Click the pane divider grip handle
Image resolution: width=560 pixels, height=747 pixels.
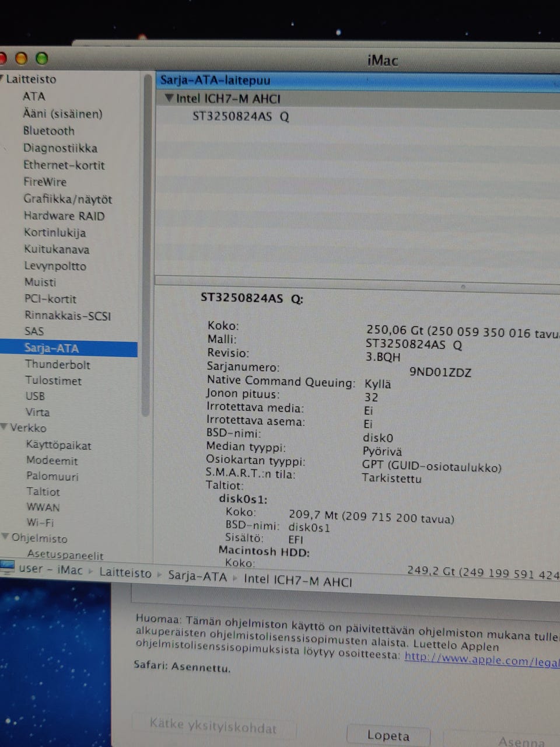click(463, 287)
